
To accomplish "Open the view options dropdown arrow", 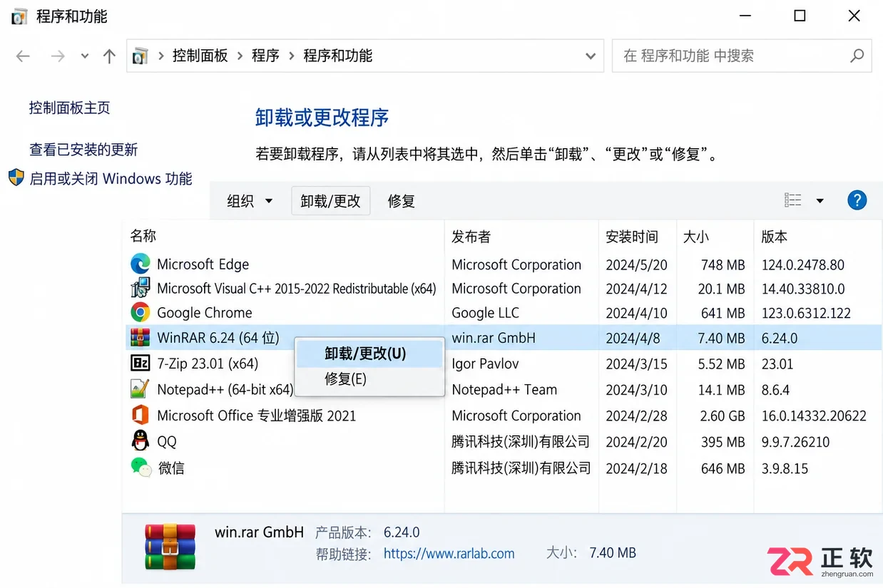I will tap(820, 201).
